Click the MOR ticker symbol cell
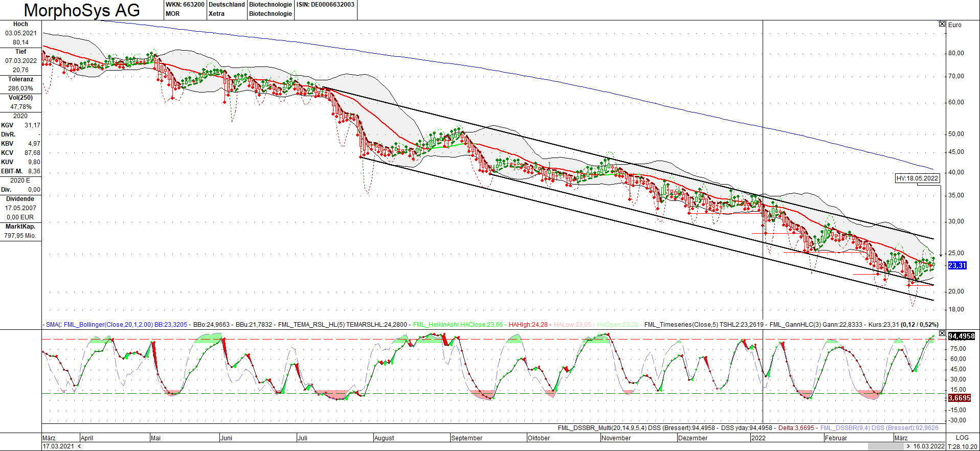980x451 pixels. coord(173,14)
